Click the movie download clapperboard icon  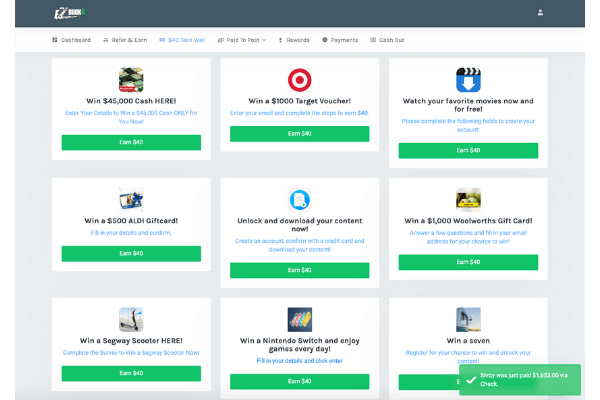click(x=468, y=80)
